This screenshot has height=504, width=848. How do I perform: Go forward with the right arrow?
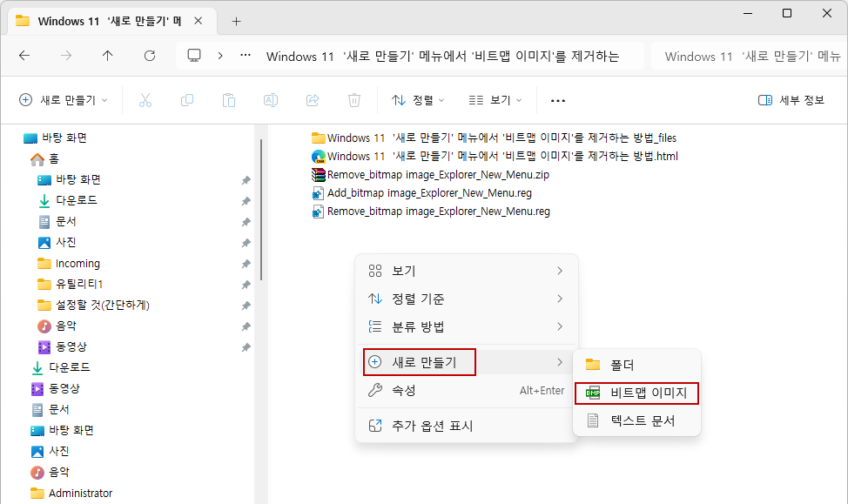point(66,55)
